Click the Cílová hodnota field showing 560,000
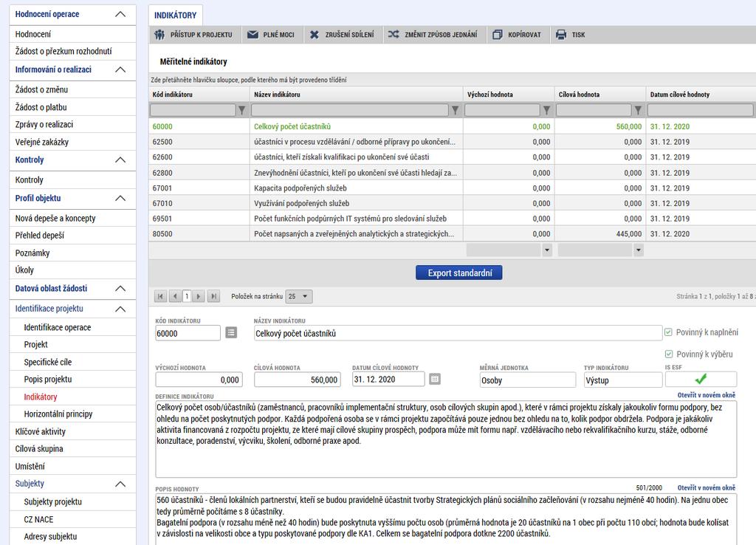 (297, 380)
